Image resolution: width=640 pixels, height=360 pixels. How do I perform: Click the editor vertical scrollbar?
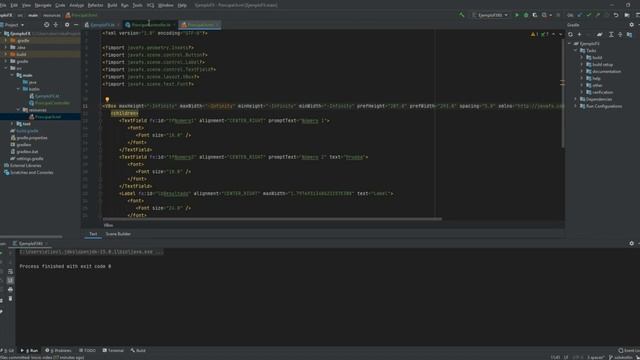(563, 94)
